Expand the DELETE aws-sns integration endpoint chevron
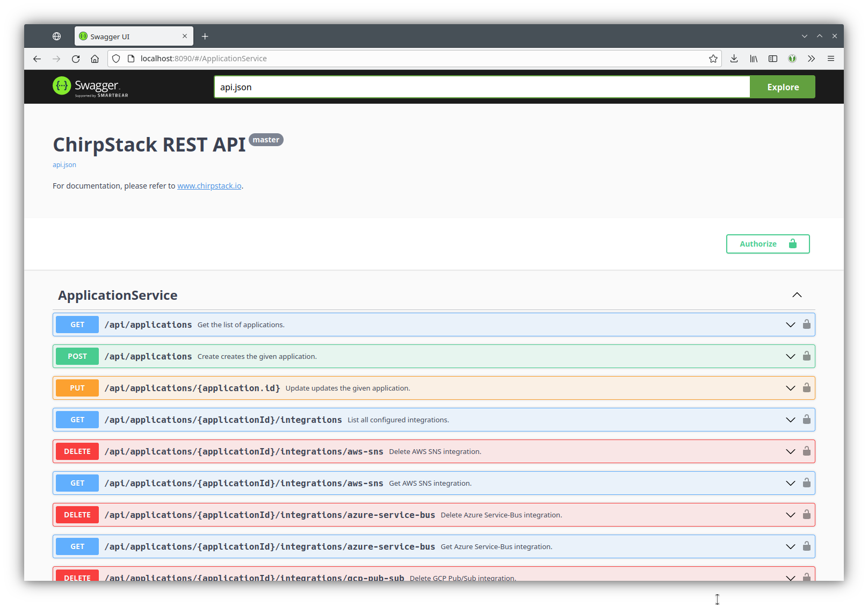 click(790, 451)
